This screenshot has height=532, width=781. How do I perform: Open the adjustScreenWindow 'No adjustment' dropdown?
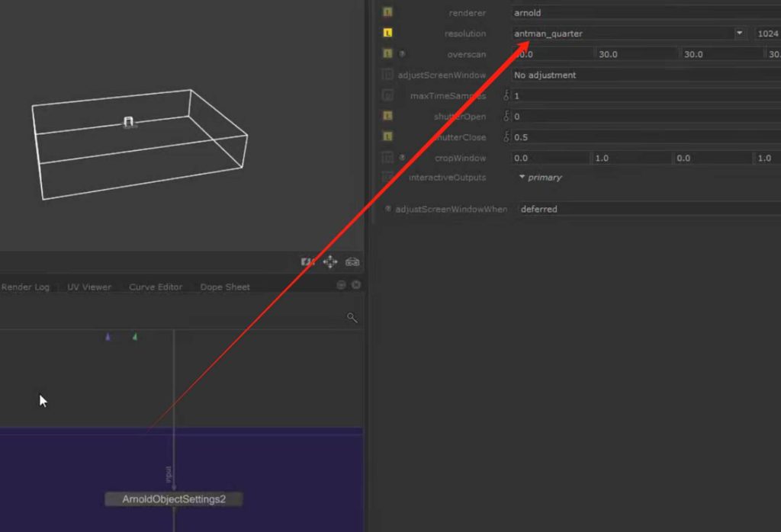[x=641, y=75]
